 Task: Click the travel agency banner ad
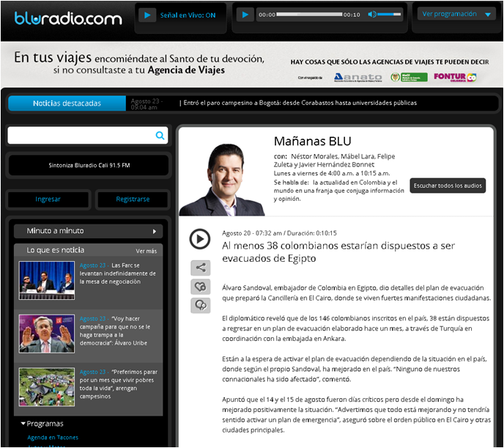[252, 65]
